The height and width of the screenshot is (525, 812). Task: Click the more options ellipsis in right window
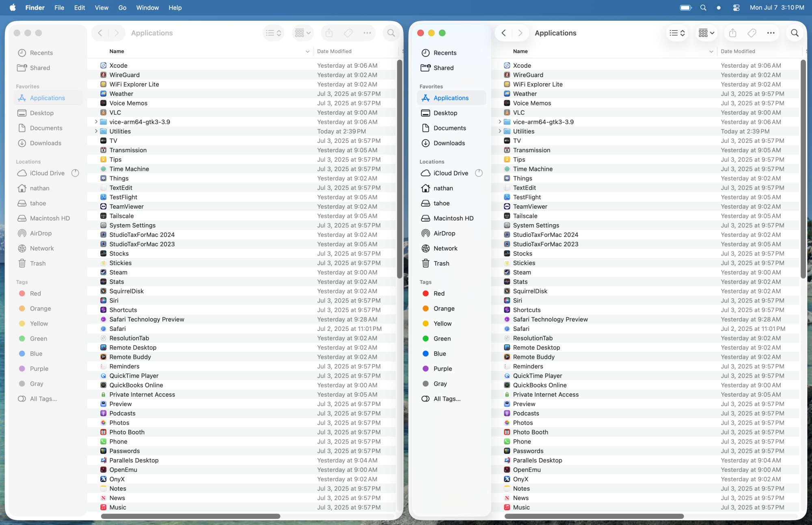pyautogui.click(x=771, y=33)
